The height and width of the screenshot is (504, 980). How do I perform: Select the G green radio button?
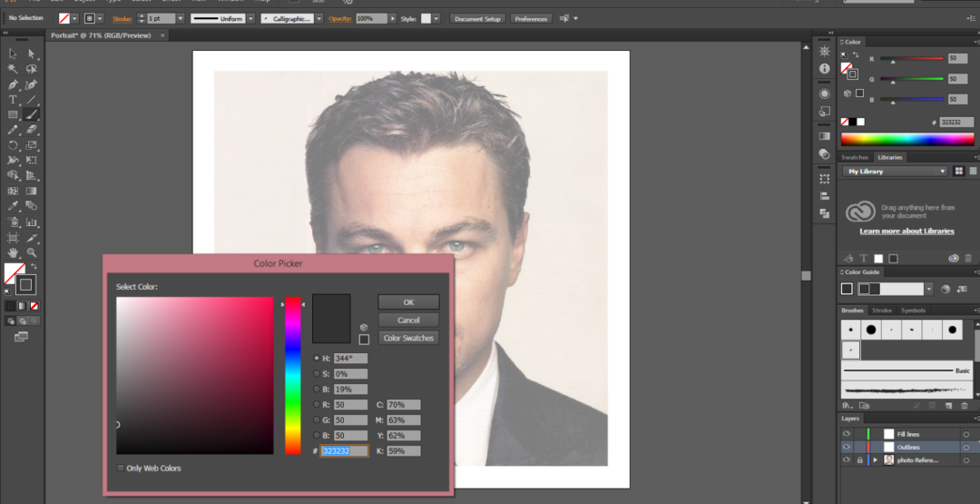coord(317,420)
